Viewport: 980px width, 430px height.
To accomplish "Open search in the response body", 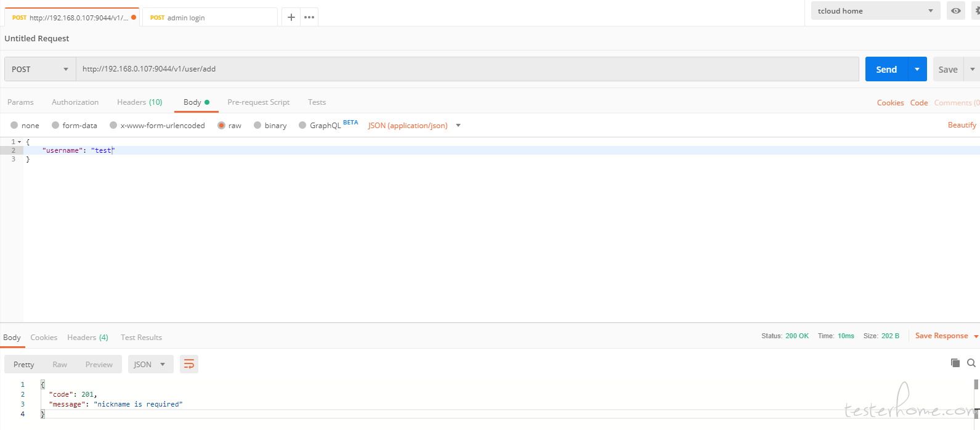I will tap(971, 363).
